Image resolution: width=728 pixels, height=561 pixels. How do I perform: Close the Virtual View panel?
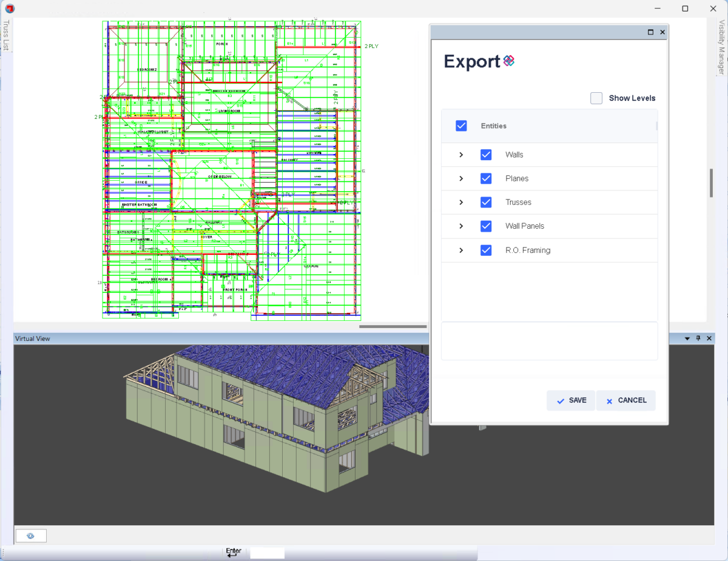[x=709, y=338]
